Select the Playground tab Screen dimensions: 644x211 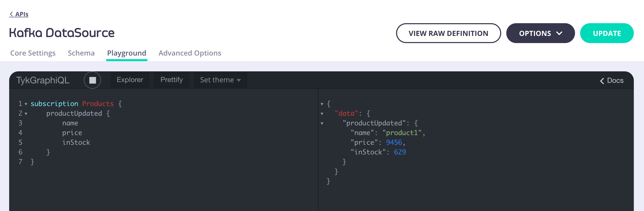point(127,53)
